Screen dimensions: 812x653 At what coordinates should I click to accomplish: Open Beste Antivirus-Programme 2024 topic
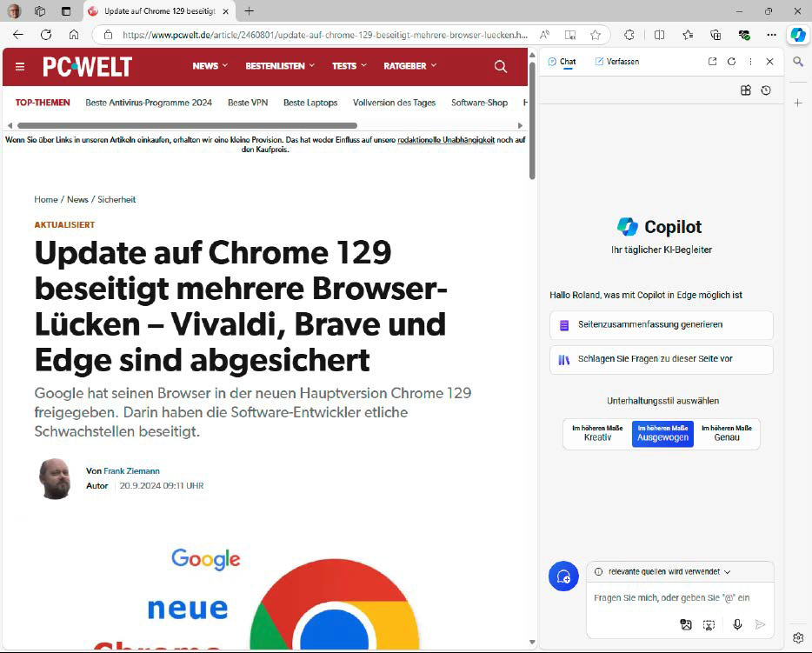(149, 103)
